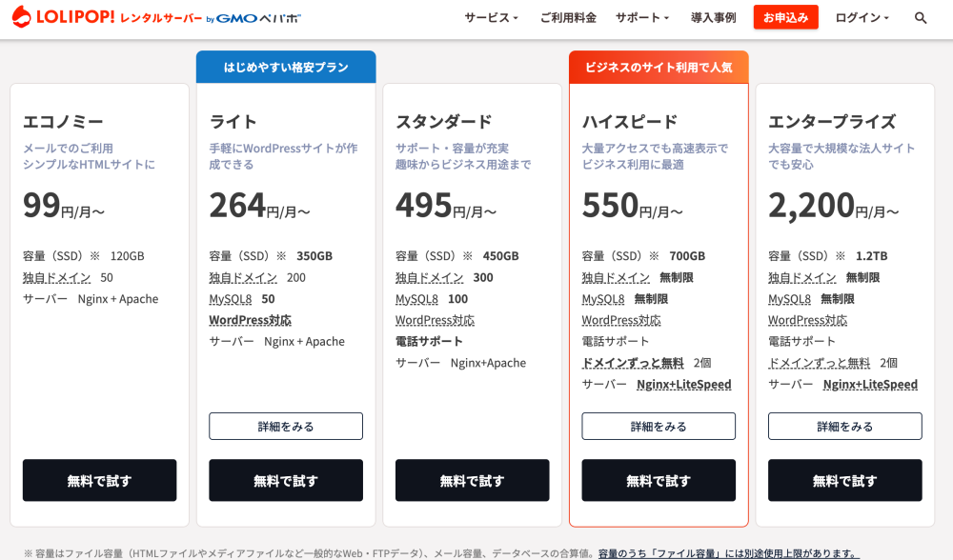Click the file capacity limit footnote link

tap(728, 553)
